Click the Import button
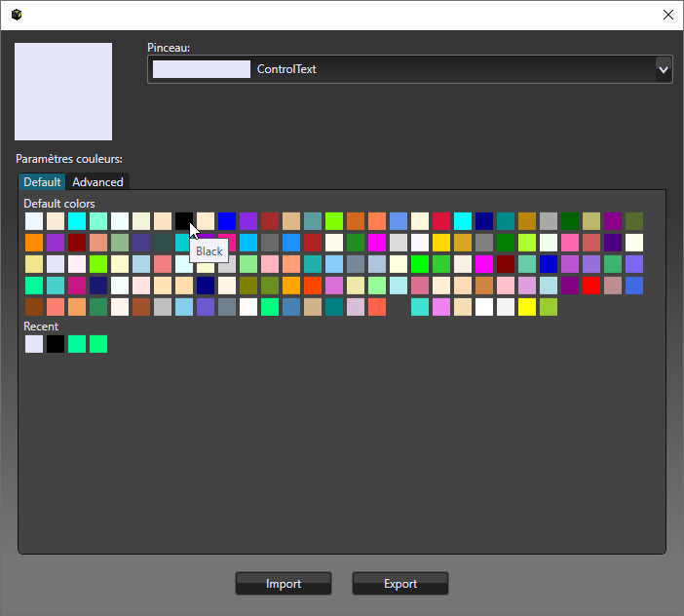The image size is (684, 616). click(x=284, y=584)
